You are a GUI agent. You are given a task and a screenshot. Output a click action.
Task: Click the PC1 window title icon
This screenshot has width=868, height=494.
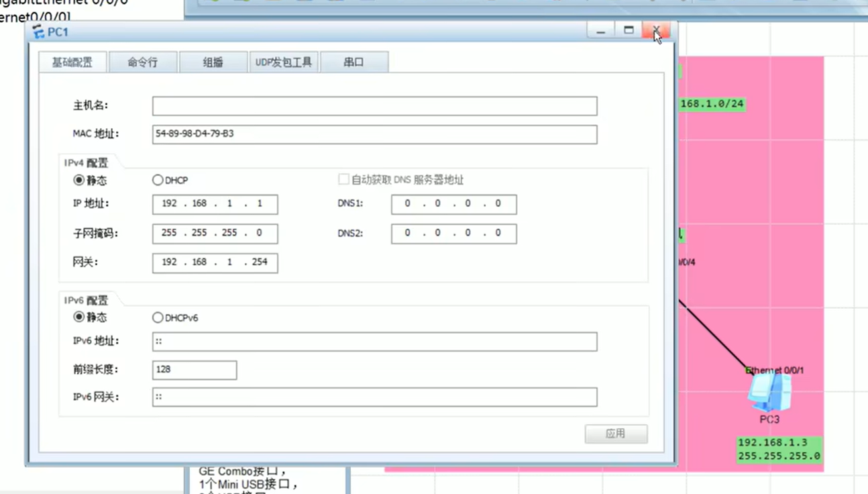pos(39,32)
